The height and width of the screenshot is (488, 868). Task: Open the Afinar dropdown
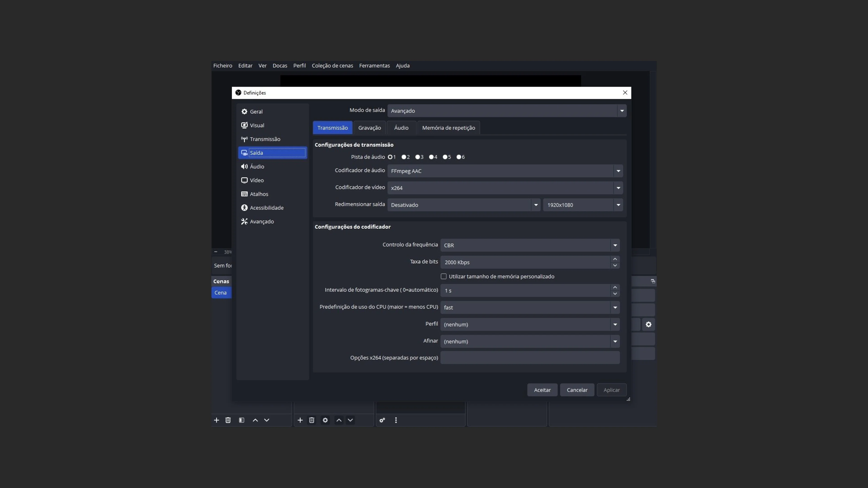point(530,341)
